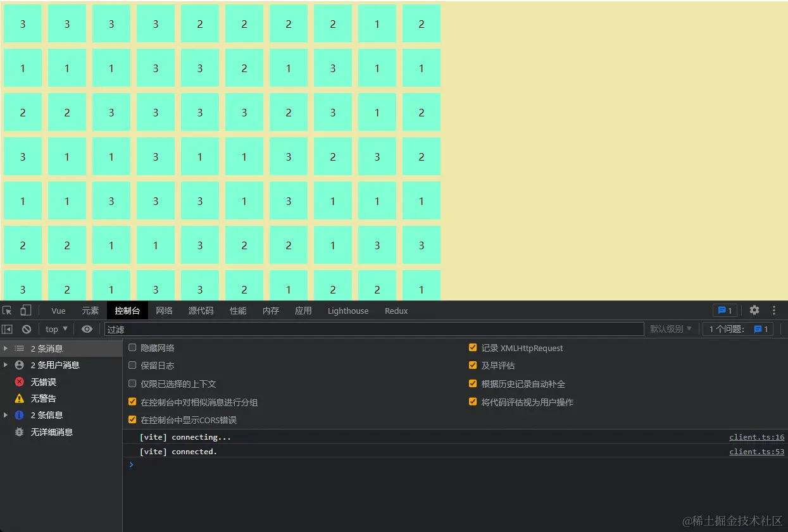The image size is (788, 532).
Task: Expand the 2 条消息 sidebar group
Action: point(6,348)
